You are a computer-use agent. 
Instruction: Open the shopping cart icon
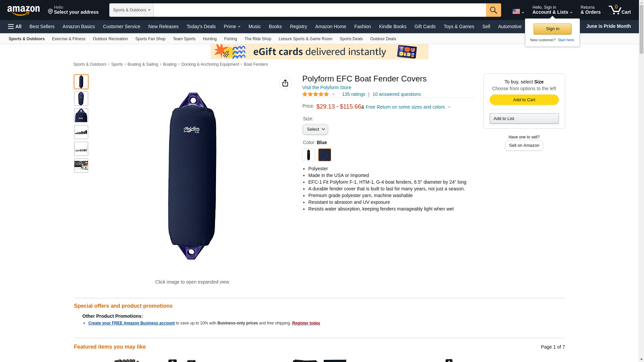[x=620, y=10]
